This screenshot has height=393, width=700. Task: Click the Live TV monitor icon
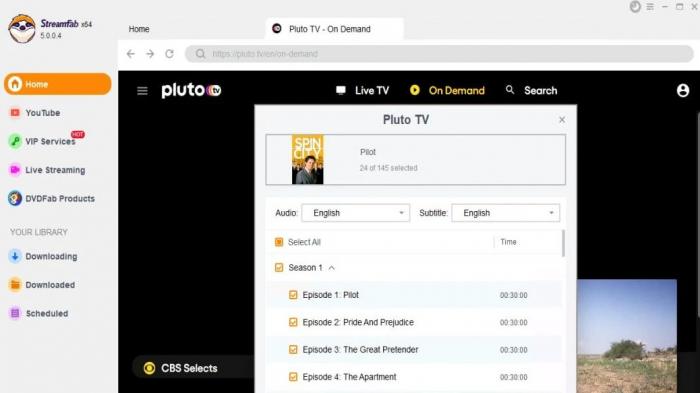[x=341, y=91]
